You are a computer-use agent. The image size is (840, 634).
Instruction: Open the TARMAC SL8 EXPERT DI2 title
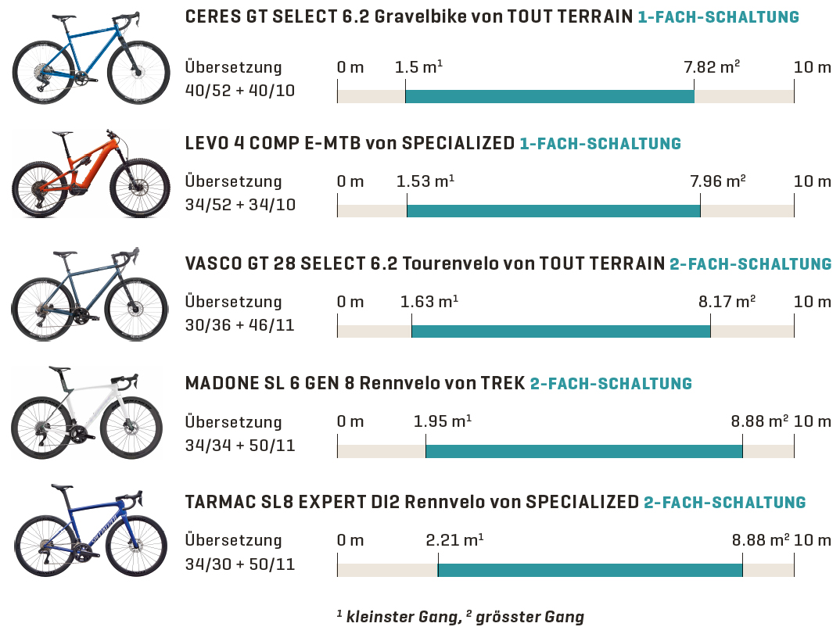pos(412,502)
